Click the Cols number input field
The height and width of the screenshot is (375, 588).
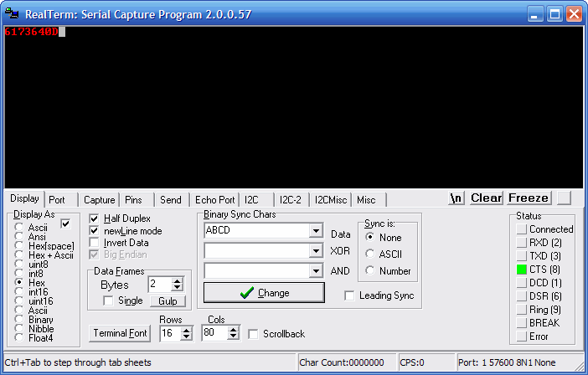(214, 333)
